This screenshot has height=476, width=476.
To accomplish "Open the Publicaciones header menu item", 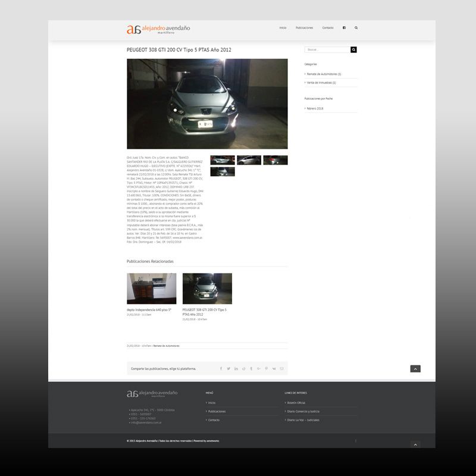I will tap(304, 27).
